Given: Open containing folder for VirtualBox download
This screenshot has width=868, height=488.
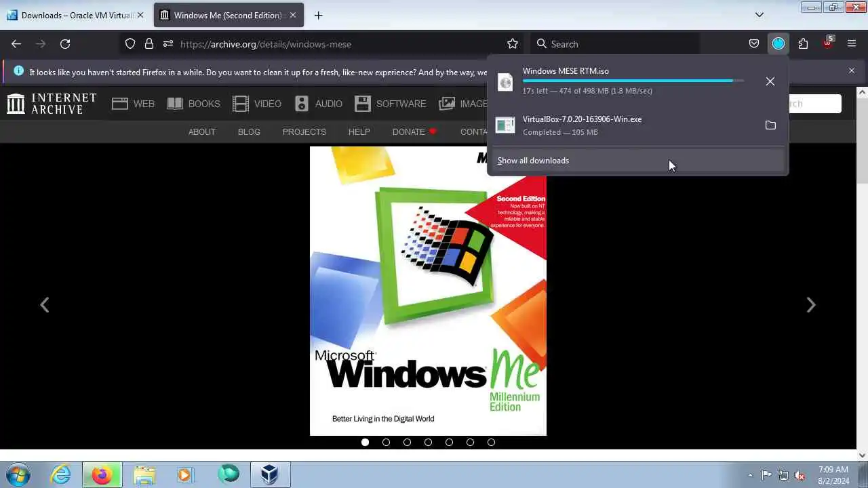Looking at the screenshot, I should [x=770, y=125].
